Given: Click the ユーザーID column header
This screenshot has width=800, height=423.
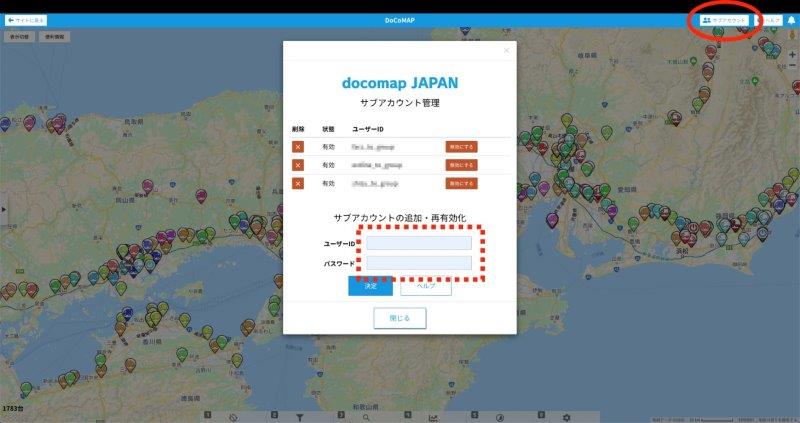Looking at the screenshot, I should tap(368, 129).
